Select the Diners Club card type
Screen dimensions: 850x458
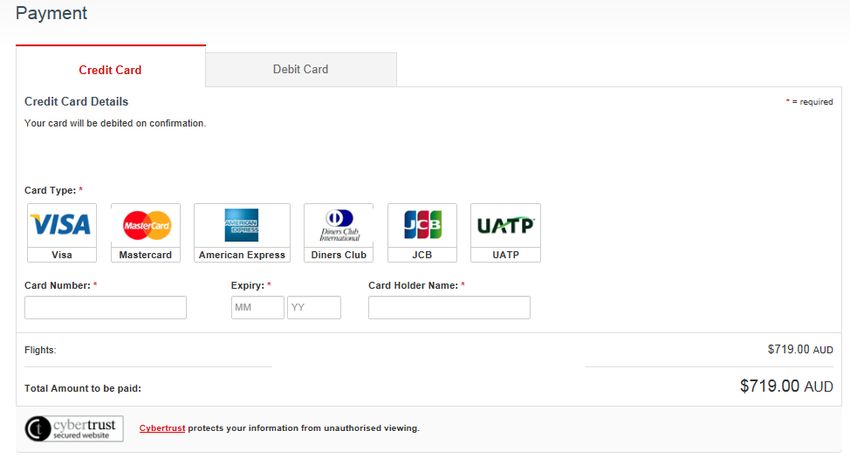pyautogui.click(x=339, y=233)
